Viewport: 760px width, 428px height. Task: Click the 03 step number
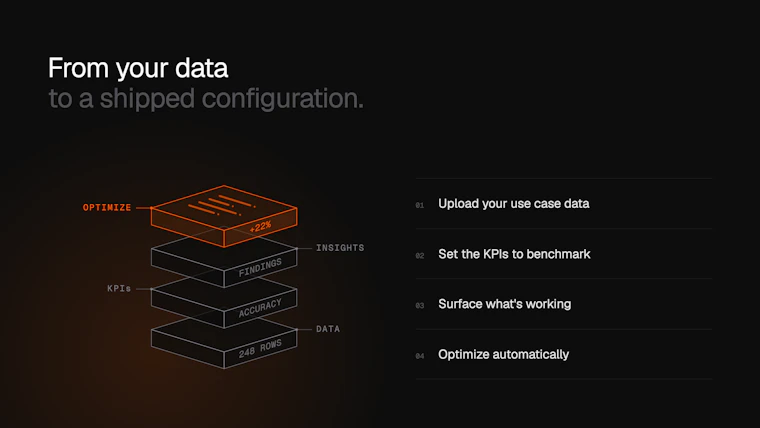click(420, 306)
